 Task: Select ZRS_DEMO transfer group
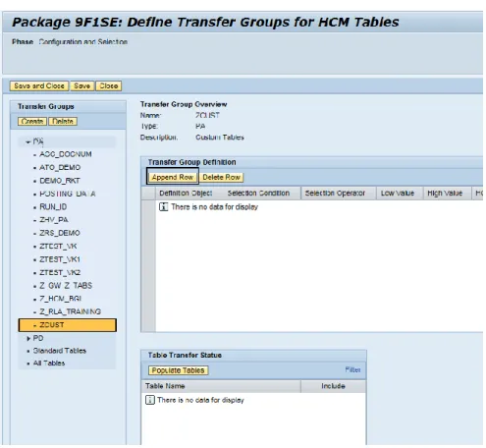[x=60, y=233]
